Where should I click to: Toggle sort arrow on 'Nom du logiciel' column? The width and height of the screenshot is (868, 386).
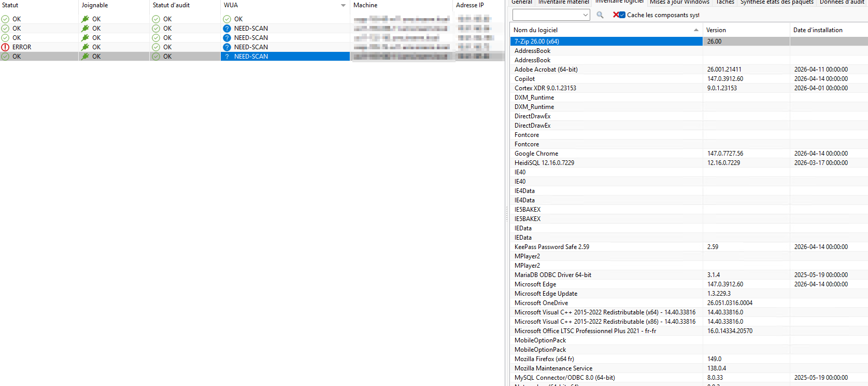coord(696,30)
